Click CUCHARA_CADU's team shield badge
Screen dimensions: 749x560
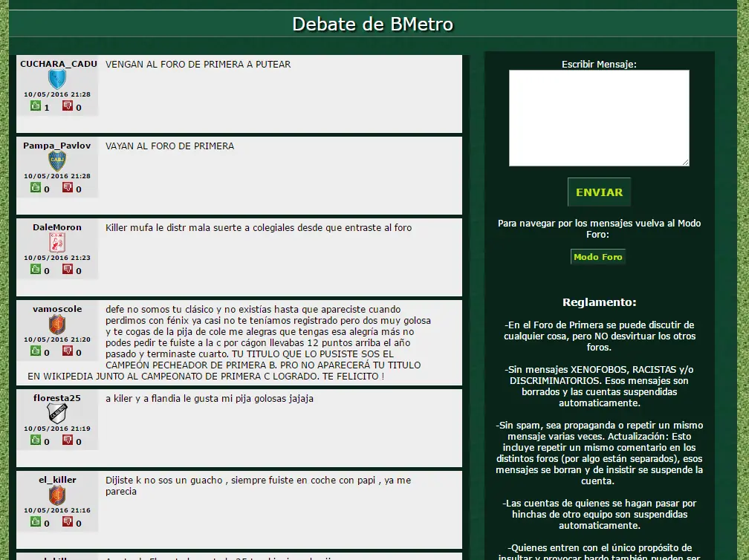click(x=56, y=79)
